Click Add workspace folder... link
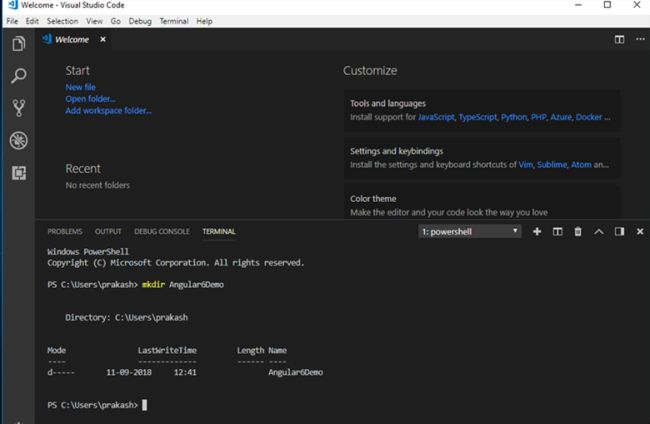Viewport: 650px width, 424px height. pos(108,110)
